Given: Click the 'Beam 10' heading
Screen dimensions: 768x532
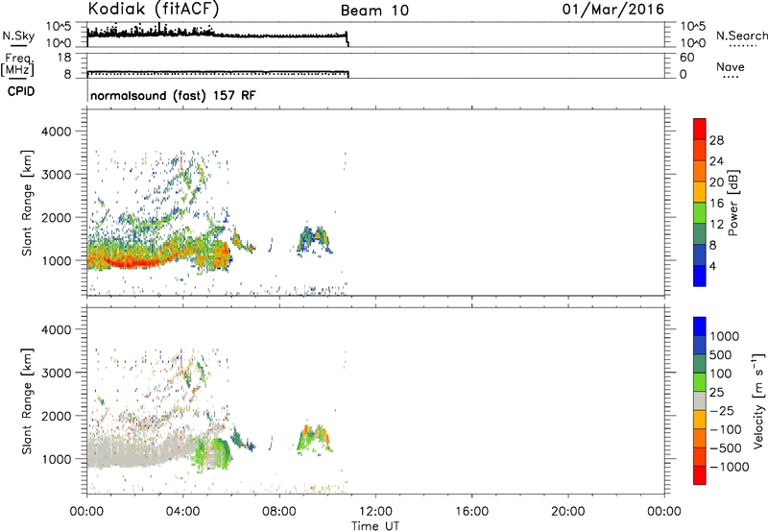Looking at the screenshot, I should (x=374, y=11).
